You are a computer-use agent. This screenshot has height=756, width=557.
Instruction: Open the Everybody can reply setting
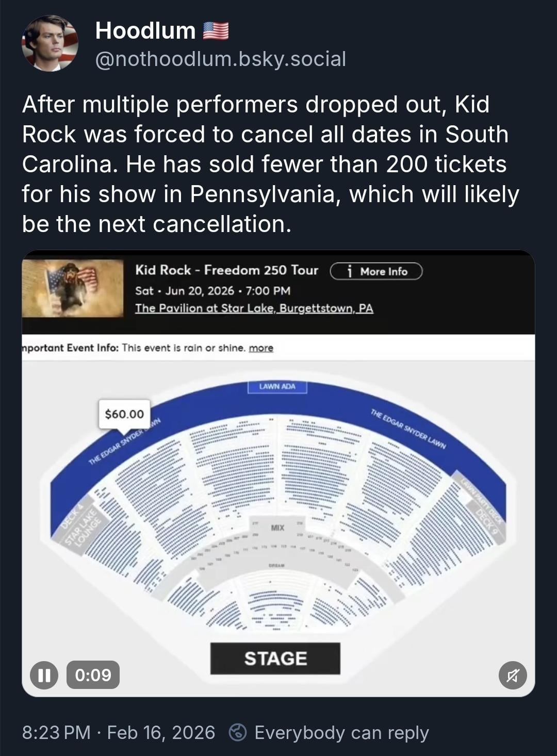[x=341, y=733]
